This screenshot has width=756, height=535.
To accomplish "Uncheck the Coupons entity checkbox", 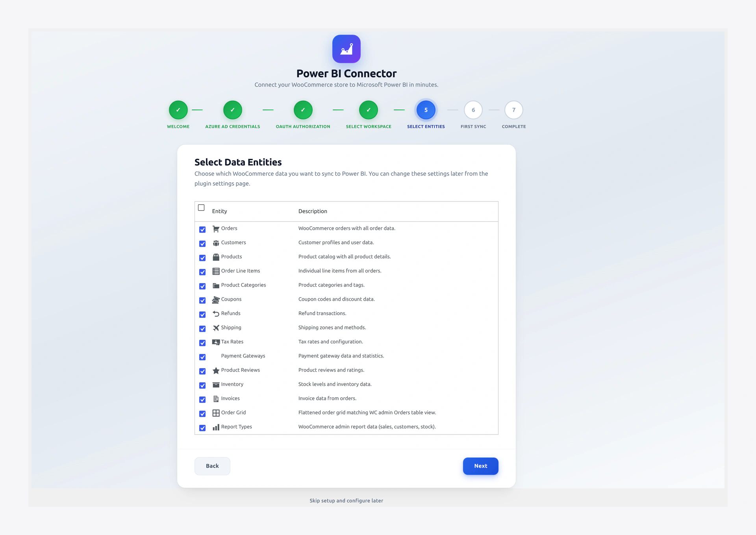I will click(x=202, y=300).
